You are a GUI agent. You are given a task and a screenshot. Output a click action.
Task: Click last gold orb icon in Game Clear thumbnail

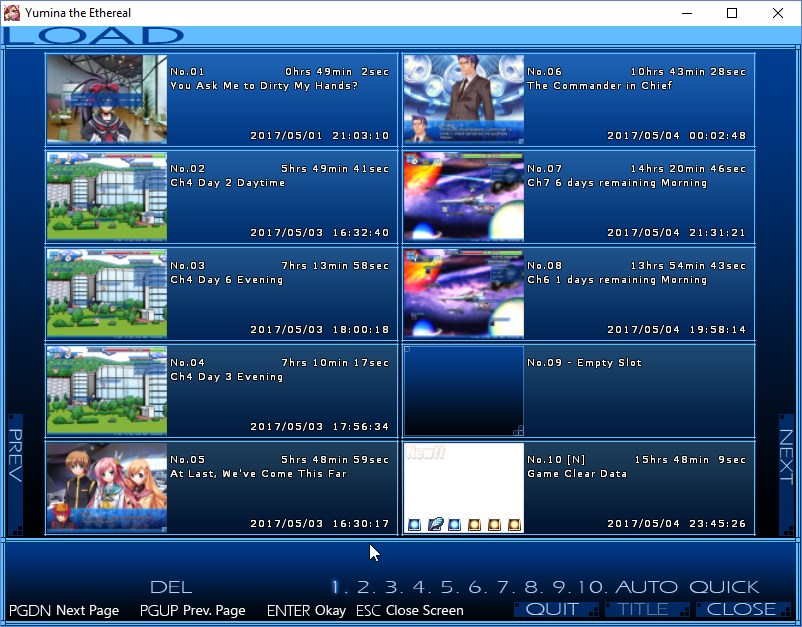pyautogui.click(x=514, y=524)
